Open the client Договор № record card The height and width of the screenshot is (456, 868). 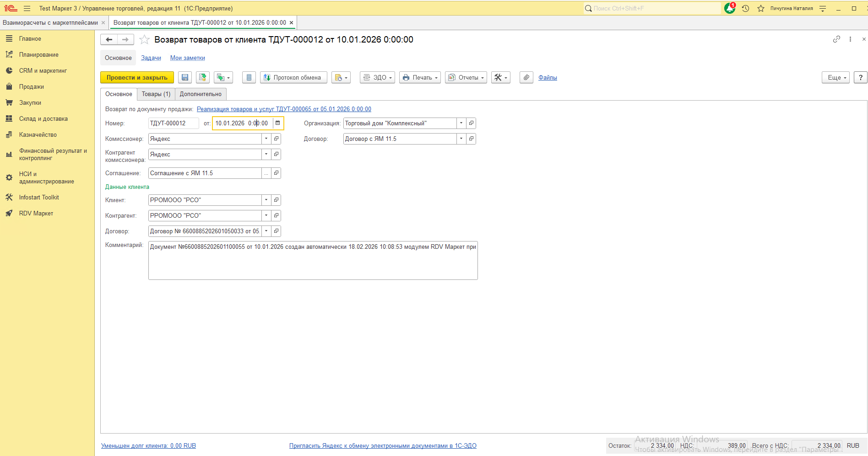pyautogui.click(x=276, y=231)
